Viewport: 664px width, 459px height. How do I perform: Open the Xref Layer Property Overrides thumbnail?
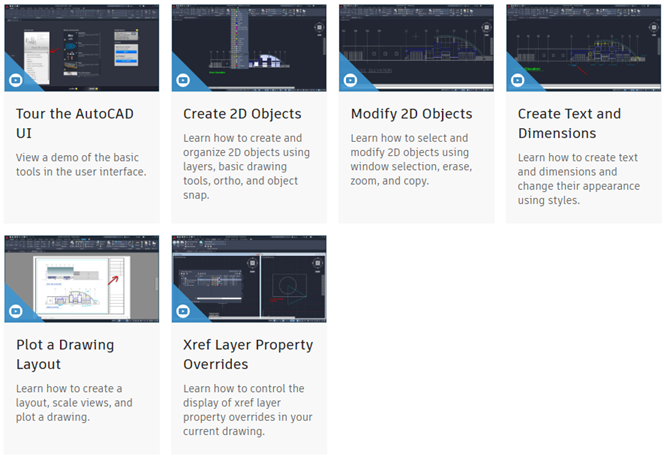pyautogui.click(x=249, y=279)
